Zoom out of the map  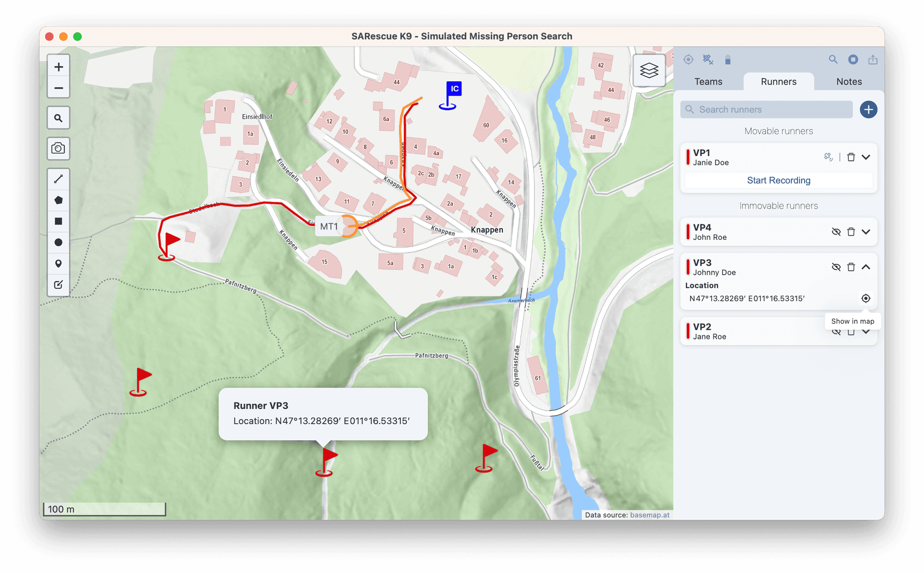tap(58, 88)
